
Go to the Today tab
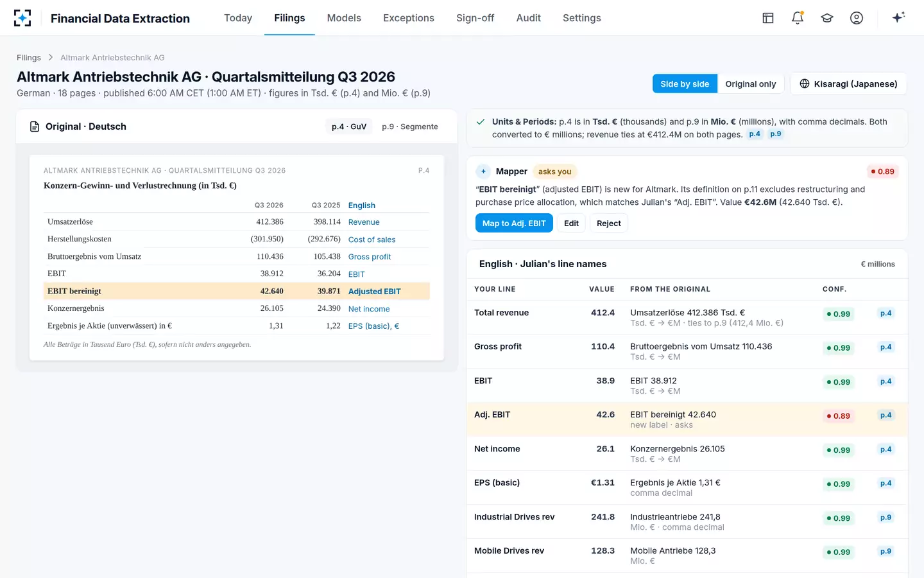click(238, 18)
